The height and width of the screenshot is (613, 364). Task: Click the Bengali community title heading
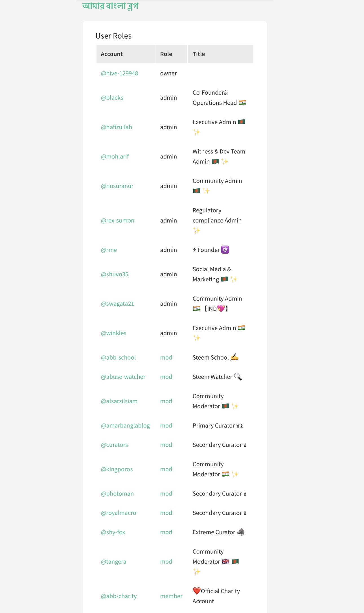click(x=110, y=6)
